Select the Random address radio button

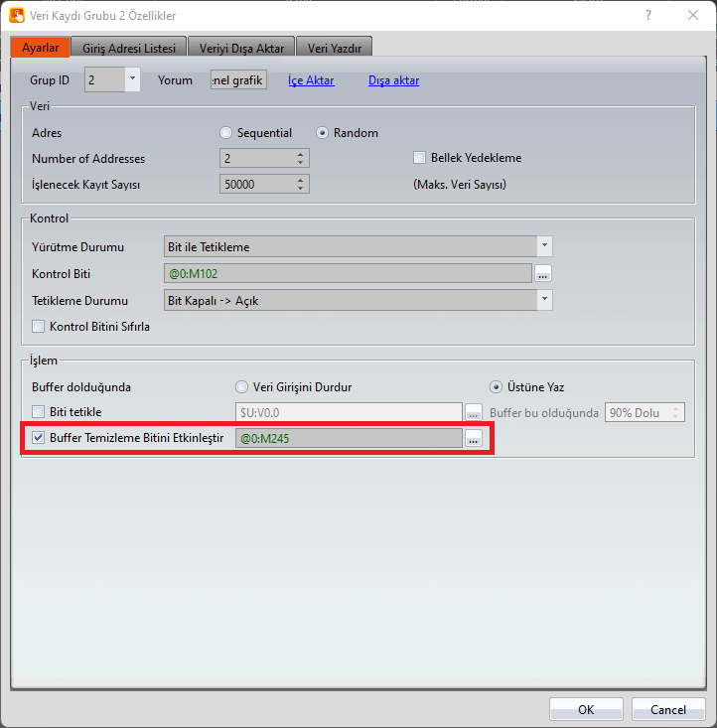(x=322, y=133)
